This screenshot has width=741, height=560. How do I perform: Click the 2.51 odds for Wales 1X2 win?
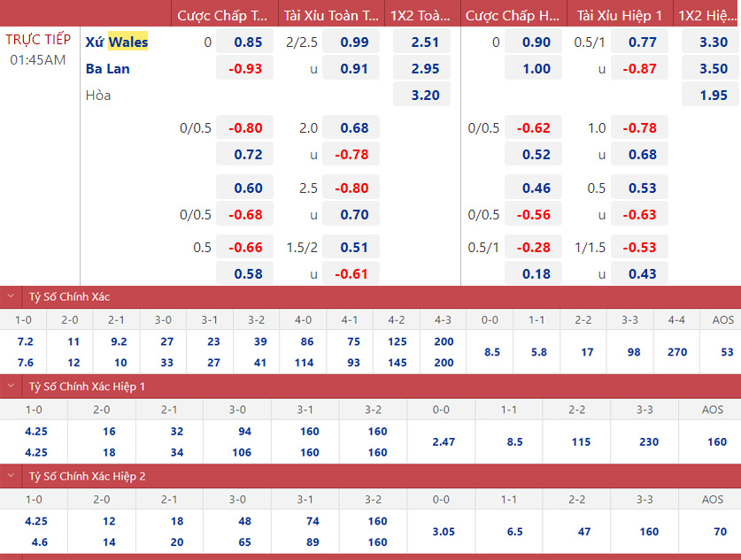425,42
